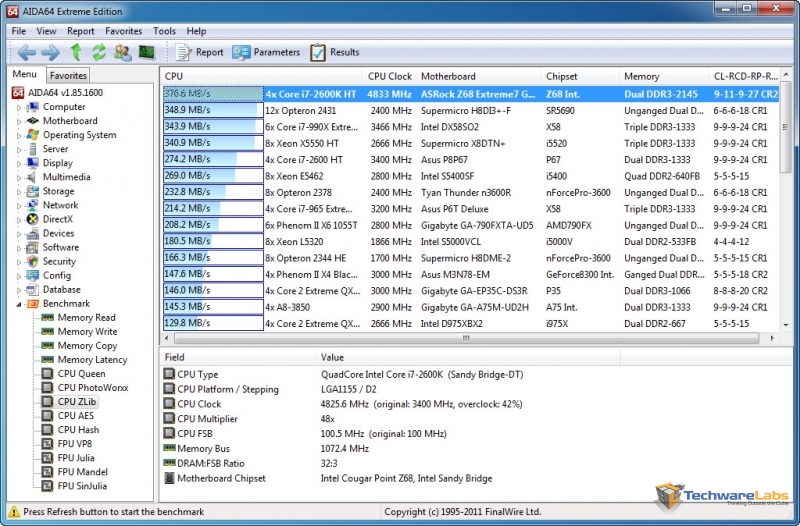Select the FPU VP8 benchmark icon
This screenshot has width=800, height=526.
coord(47,444)
